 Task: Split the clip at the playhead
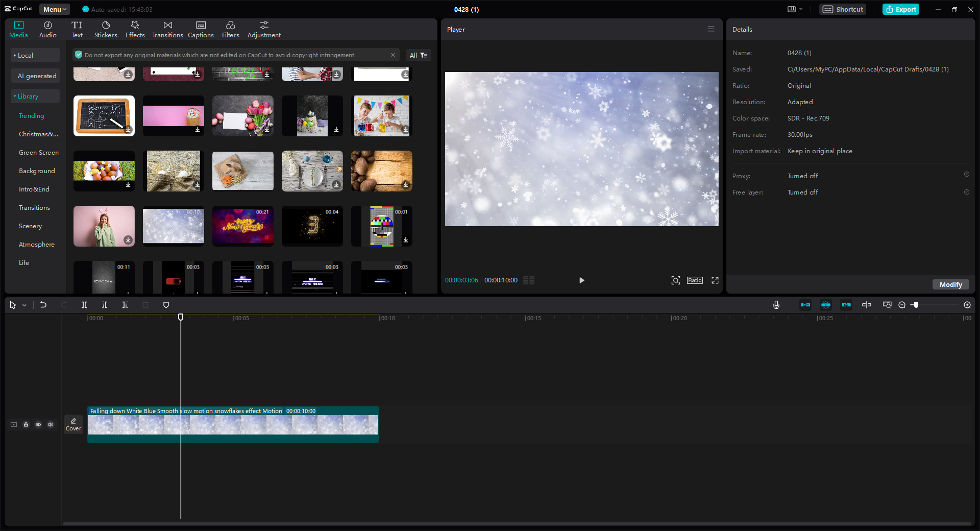coord(84,305)
